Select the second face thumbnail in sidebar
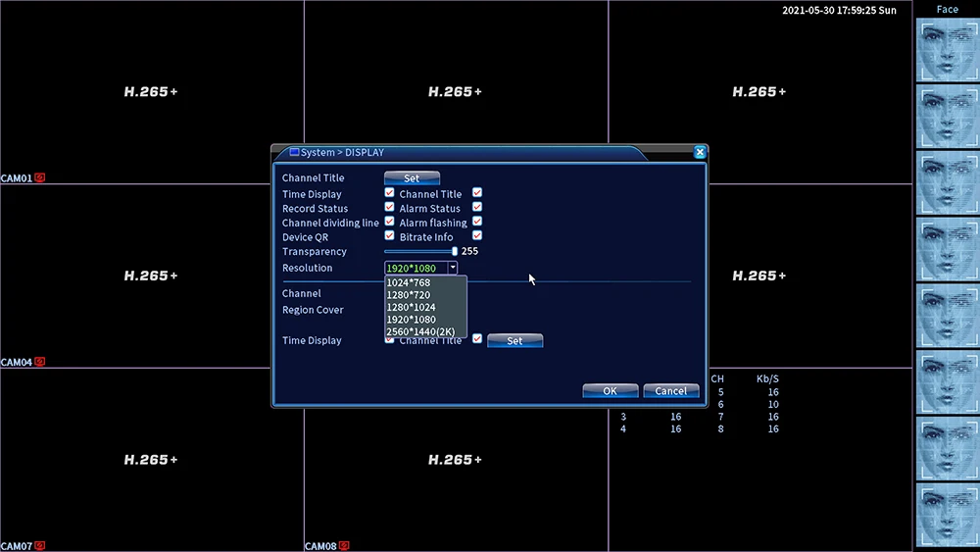Image resolution: width=980 pixels, height=552 pixels. (x=947, y=117)
